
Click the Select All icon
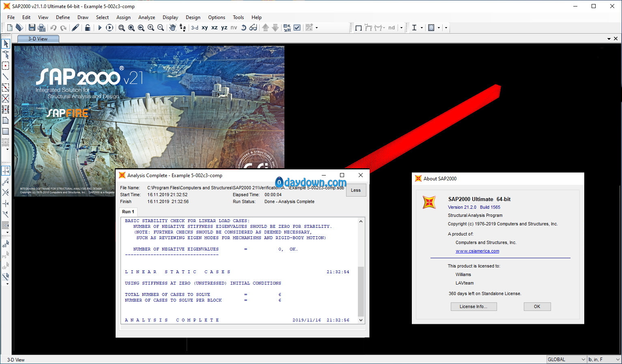click(x=6, y=244)
